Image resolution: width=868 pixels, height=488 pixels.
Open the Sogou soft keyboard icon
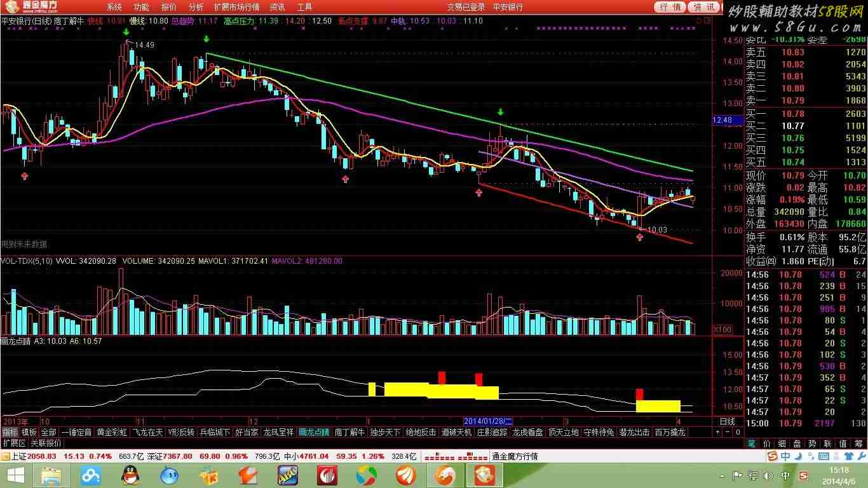tap(824, 456)
